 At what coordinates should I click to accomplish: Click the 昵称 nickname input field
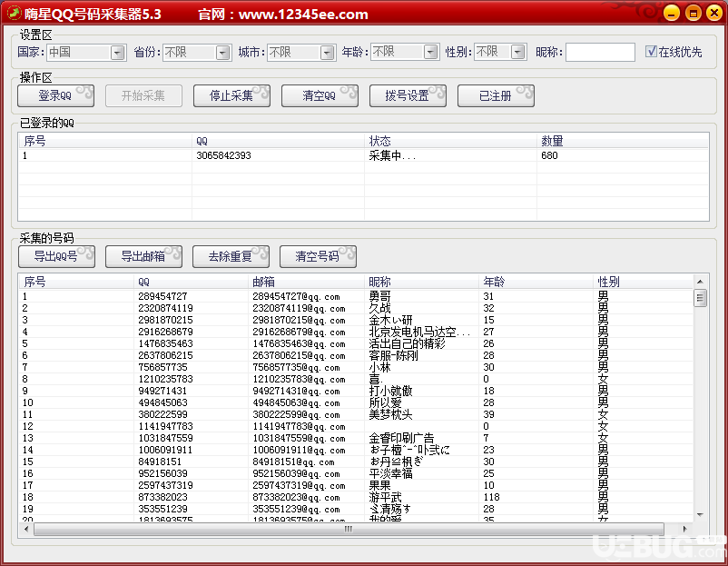pos(600,52)
